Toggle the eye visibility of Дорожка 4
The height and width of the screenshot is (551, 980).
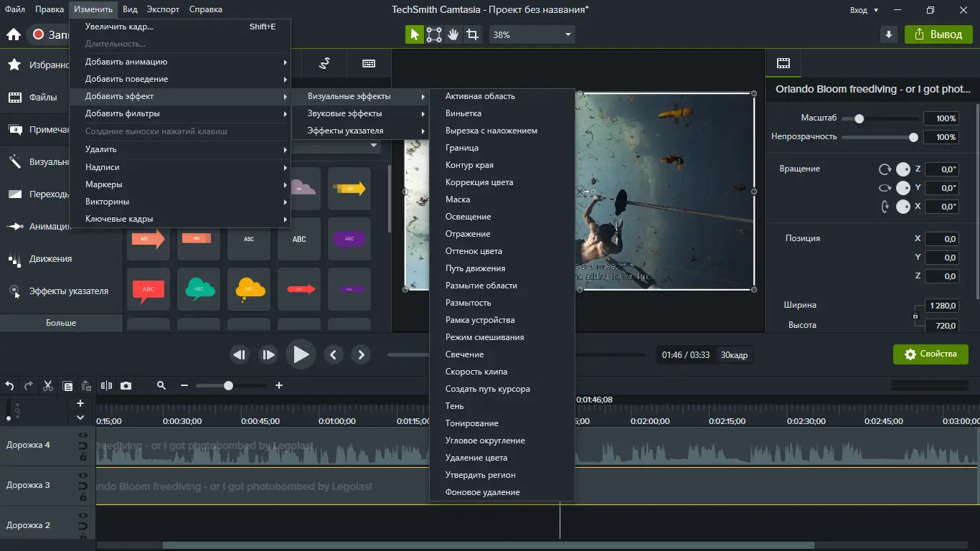pos(83,435)
